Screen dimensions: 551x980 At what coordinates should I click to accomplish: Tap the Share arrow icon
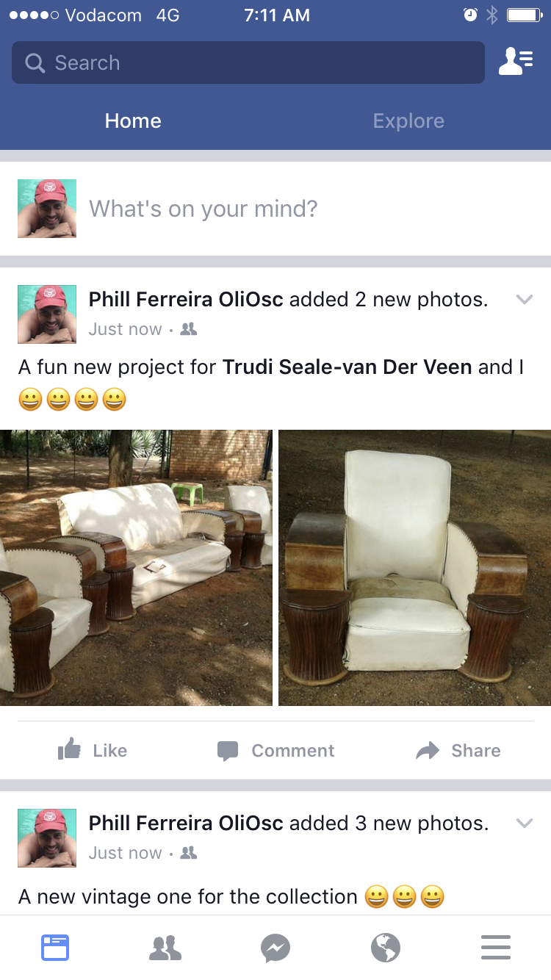point(428,750)
